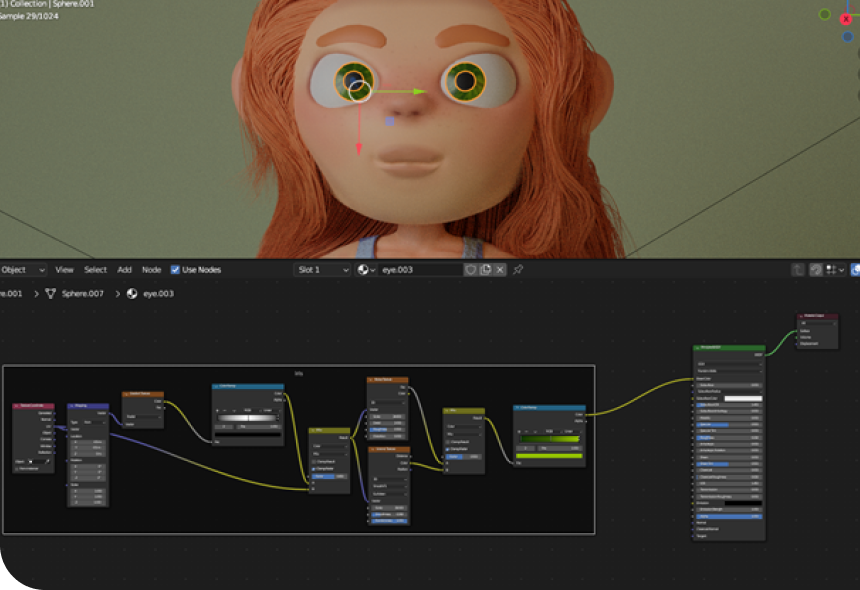The height and width of the screenshot is (590, 860).
Task: Toggle Clamp Result on left Mix node
Action: tap(315, 461)
